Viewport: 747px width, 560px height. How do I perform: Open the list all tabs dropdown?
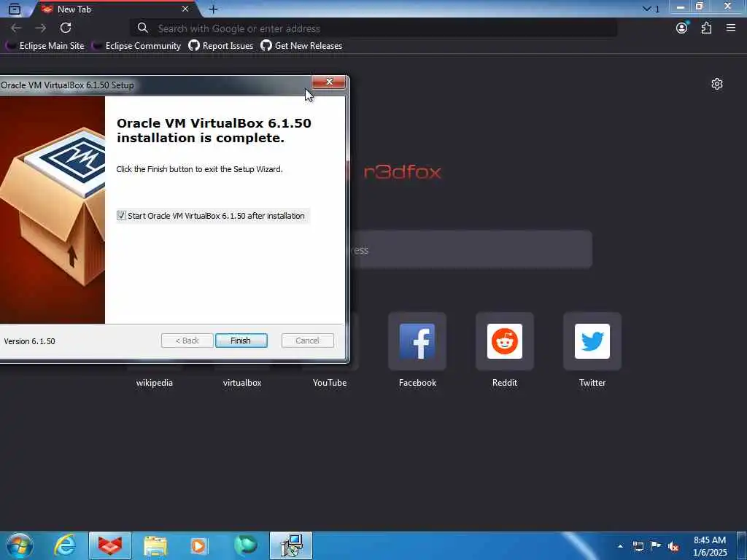click(651, 9)
